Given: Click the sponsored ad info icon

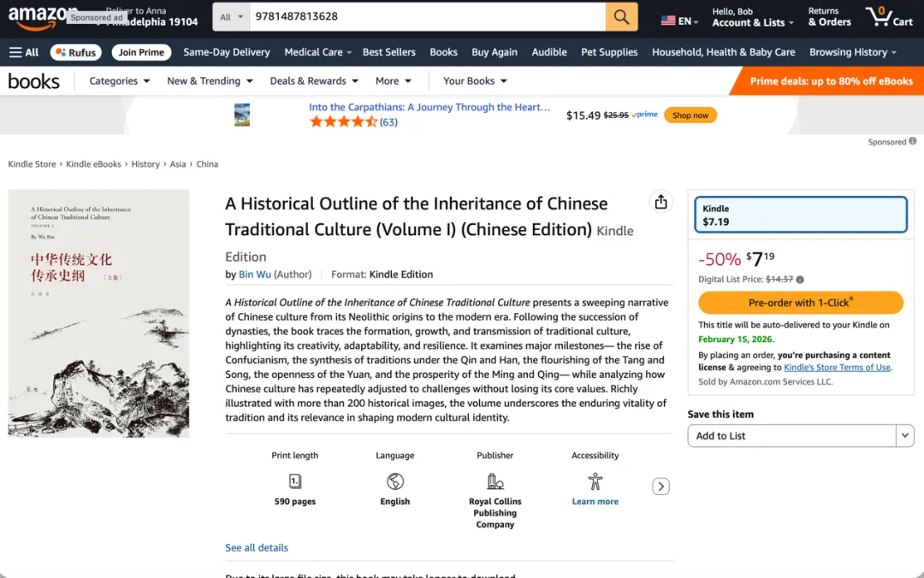Looking at the screenshot, I should [913, 141].
